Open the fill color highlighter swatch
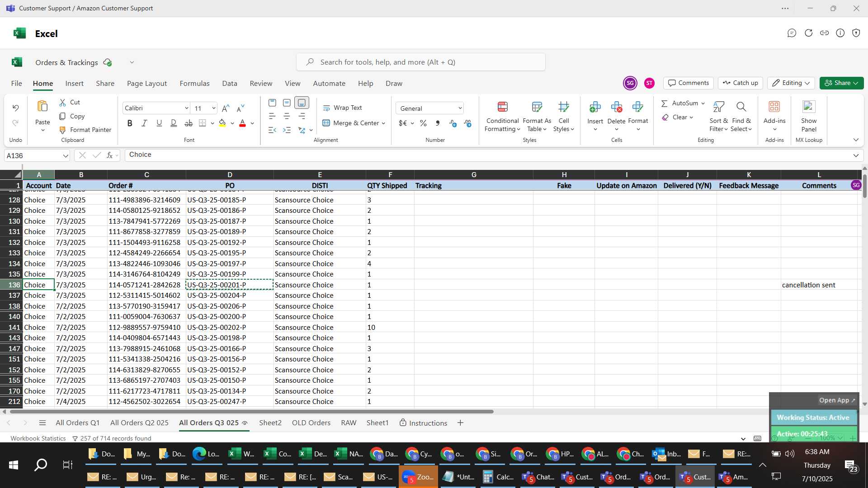Image resolution: width=868 pixels, height=488 pixels. [222, 123]
